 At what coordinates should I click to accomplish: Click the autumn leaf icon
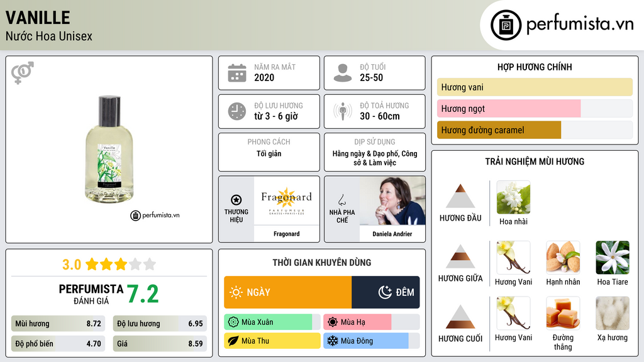pyautogui.click(x=233, y=341)
